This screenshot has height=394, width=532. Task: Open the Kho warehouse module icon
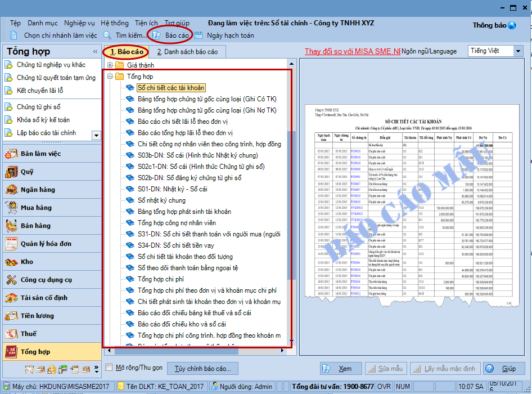tap(11, 262)
